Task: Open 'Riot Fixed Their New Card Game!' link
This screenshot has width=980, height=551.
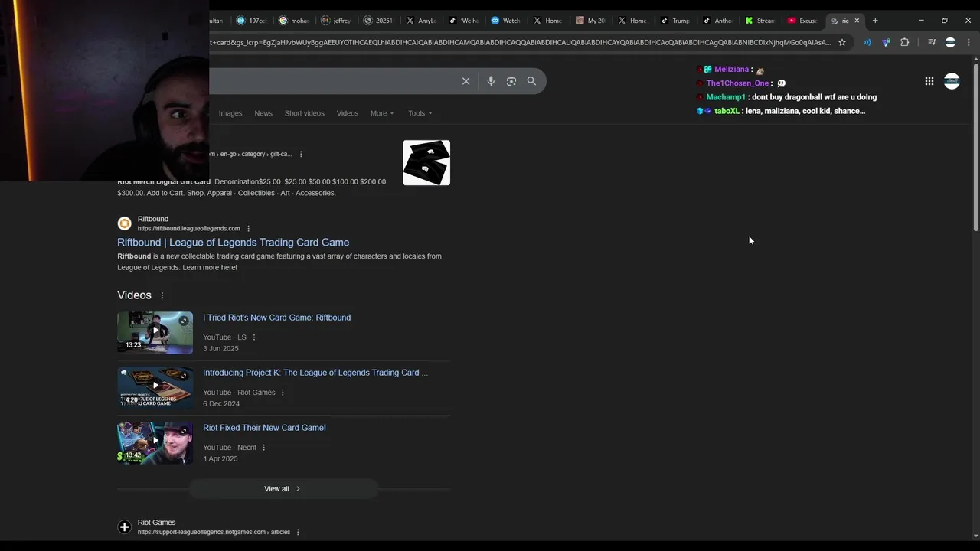Action: 264,428
